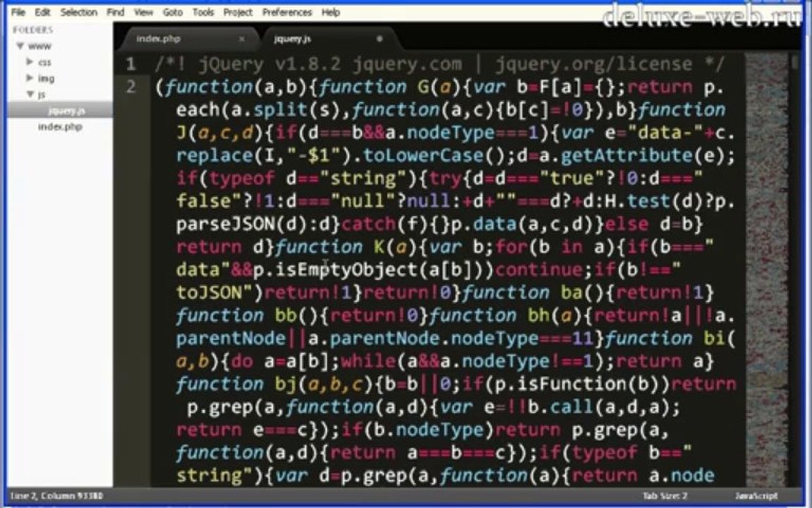Open the View menu
This screenshot has width=812, height=508.
pyautogui.click(x=144, y=12)
